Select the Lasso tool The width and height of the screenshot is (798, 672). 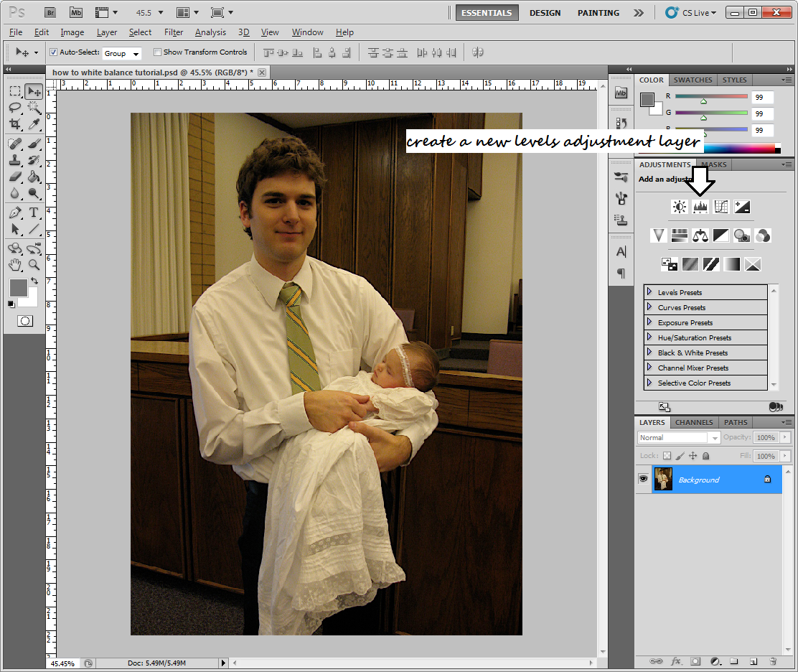tap(15, 108)
